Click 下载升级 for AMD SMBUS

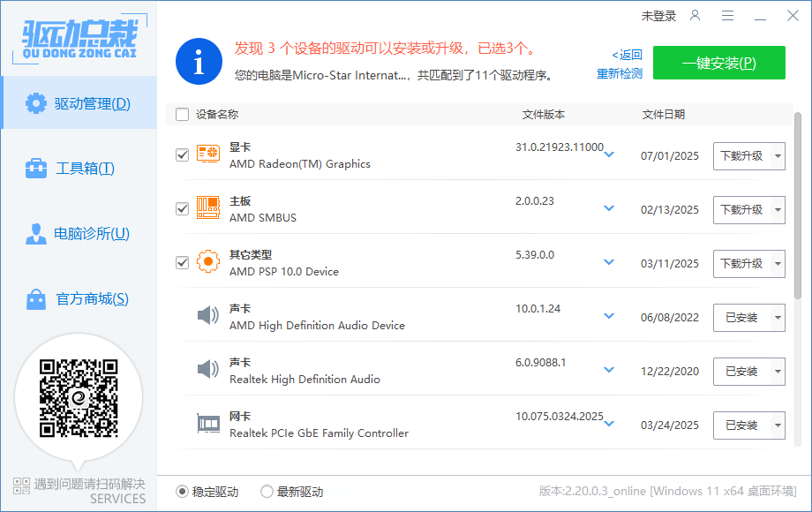(x=742, y=210)
